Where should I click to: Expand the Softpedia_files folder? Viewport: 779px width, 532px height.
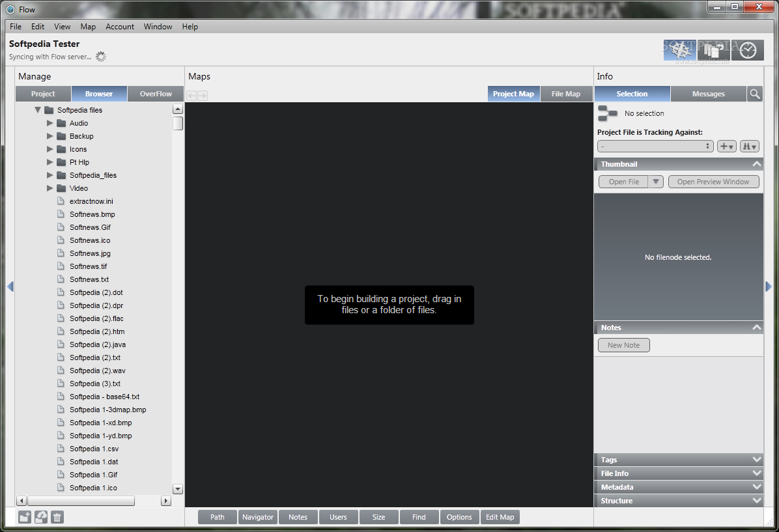coord(50,175)
